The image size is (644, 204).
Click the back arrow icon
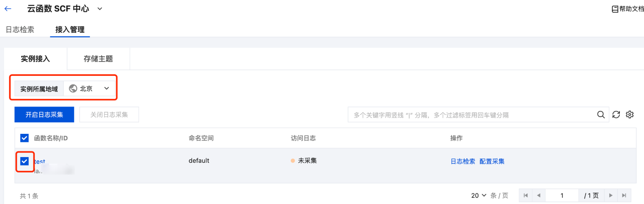point(8,9)
